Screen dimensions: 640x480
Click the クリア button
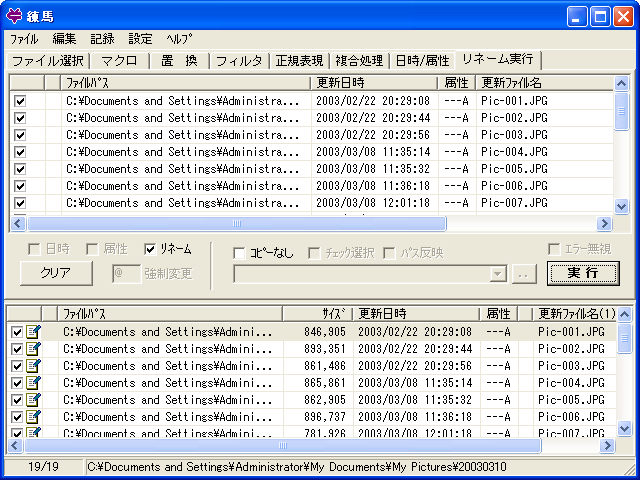(x=56, y=273)
